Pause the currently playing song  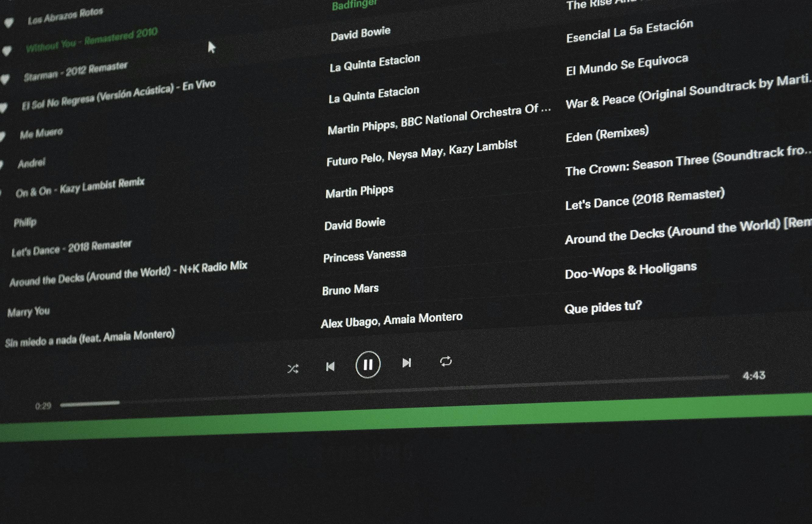pos(368,365)
